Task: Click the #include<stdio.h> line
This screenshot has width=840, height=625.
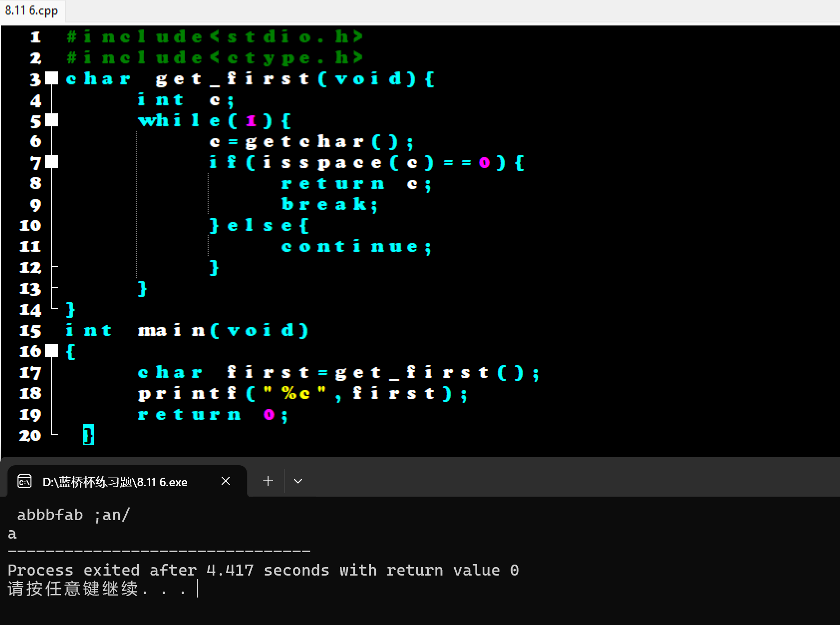Action: [215, 37]
